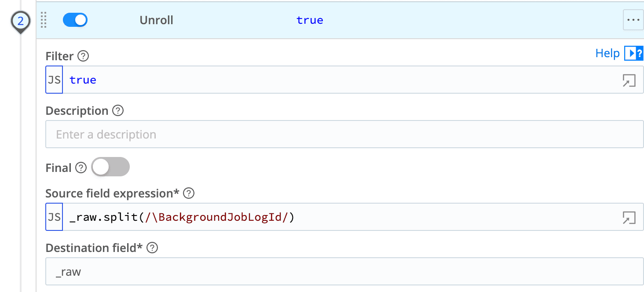This screenshot has height=292, width=644.
Task: Click the Description input field
Action: 344,134
